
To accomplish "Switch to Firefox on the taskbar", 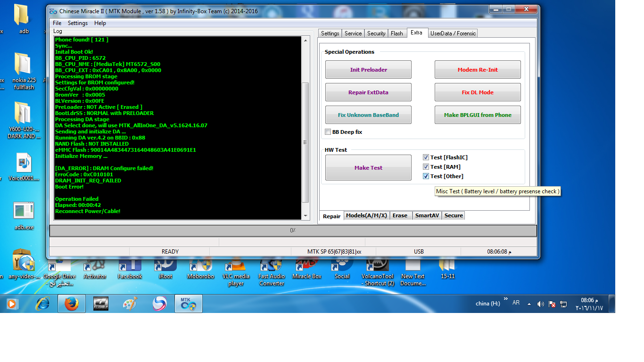I will 72,304.
